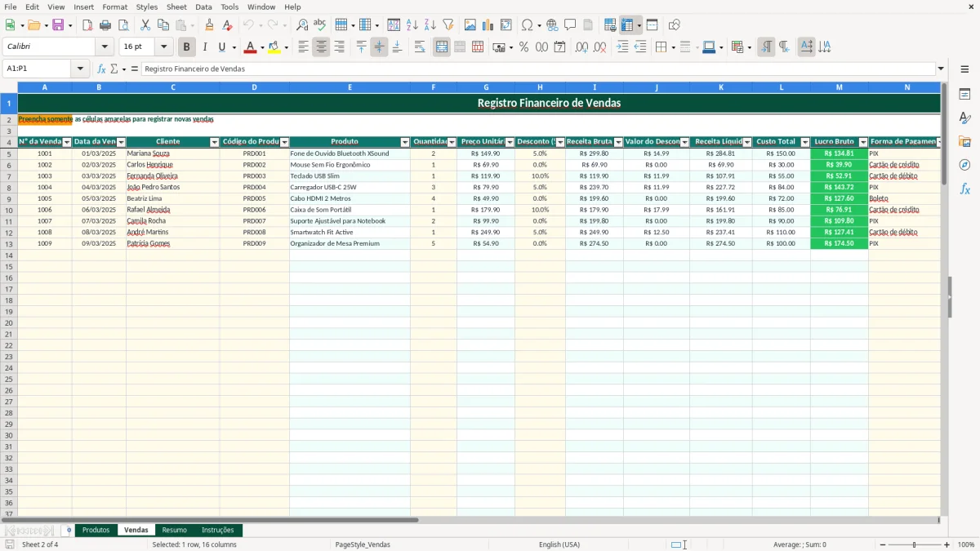980x551 pixels.
Task: Click the Cut scissors icon
Action: pyautogui.click(x=145, y=25)
